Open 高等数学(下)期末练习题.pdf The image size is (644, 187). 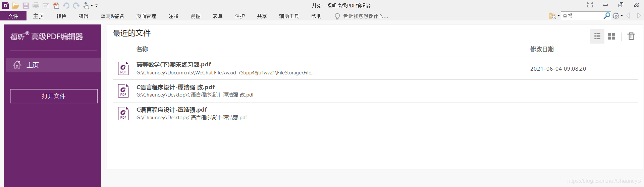376,68
